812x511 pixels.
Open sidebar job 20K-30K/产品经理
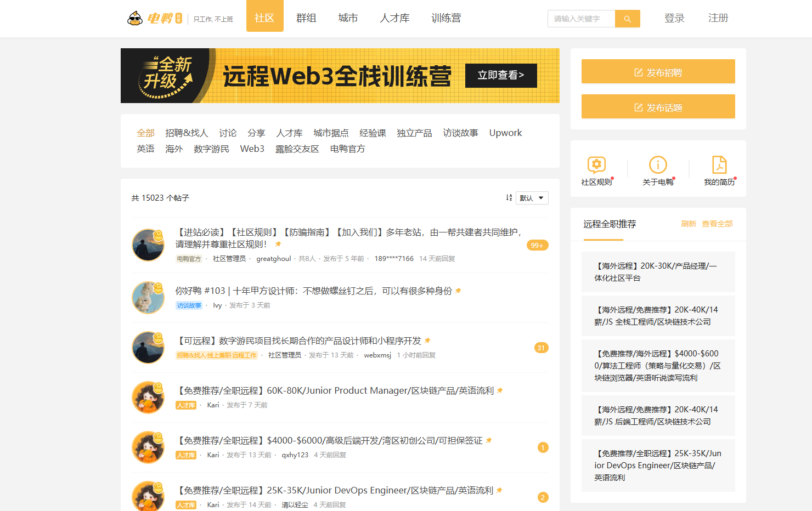pos(658,272)
